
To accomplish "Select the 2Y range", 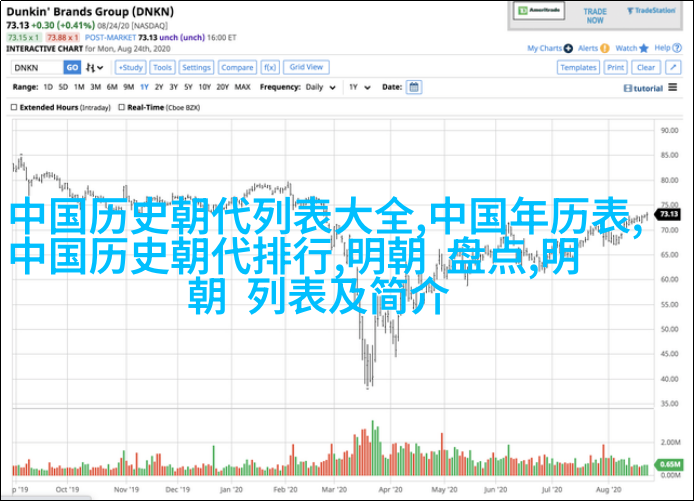I will click(159, 87).
